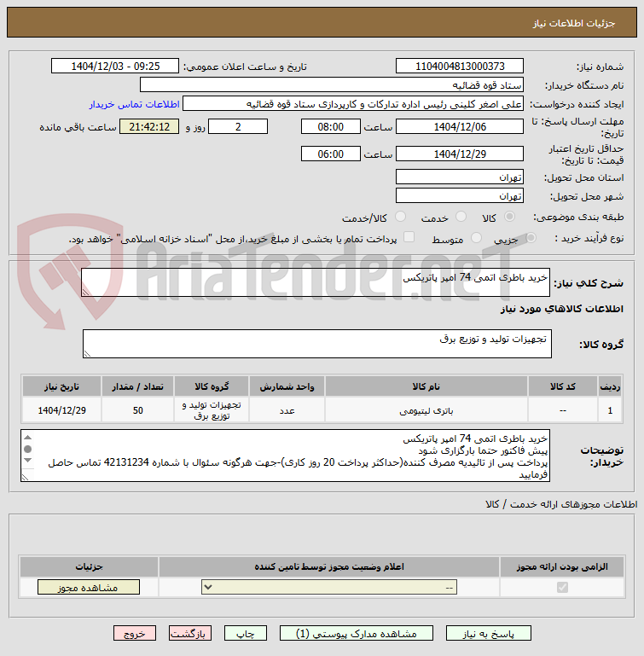644x656 pixels.
Task: Click the نام دستگاه خریدار field
Action: [332, 85]
